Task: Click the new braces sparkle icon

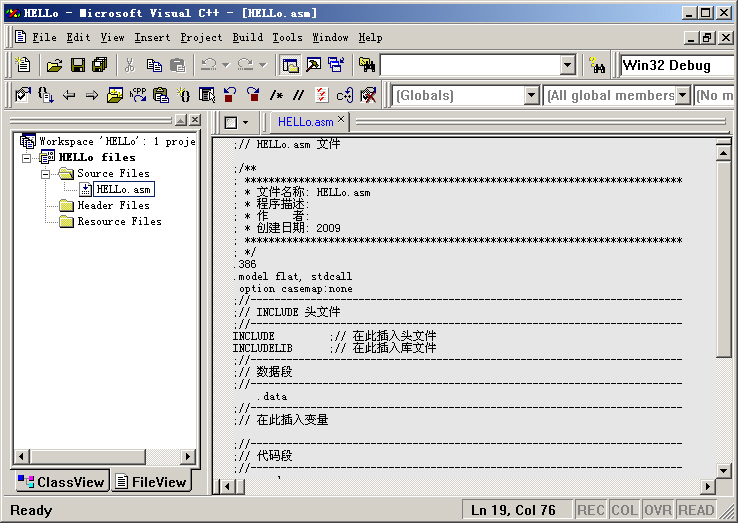Action: tap(184, 95)
